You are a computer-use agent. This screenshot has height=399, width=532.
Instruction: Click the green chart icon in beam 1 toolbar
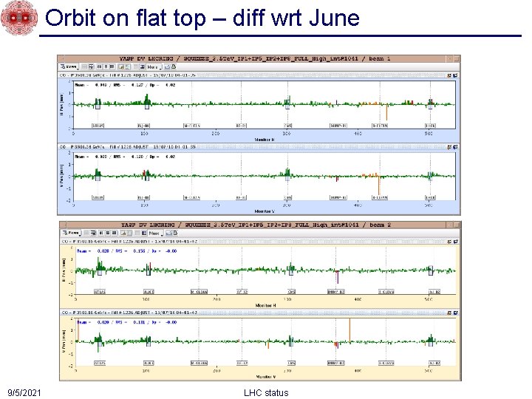(128, 66)
